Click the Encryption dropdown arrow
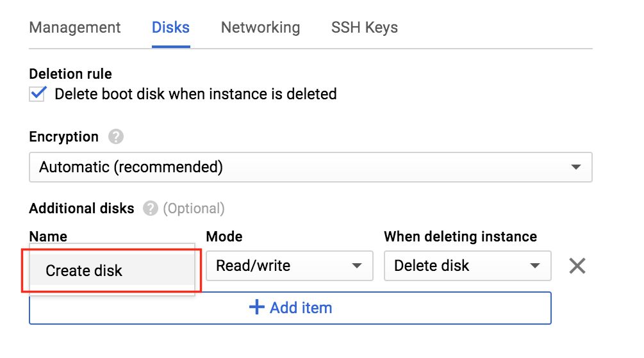 tap(576, 167)
